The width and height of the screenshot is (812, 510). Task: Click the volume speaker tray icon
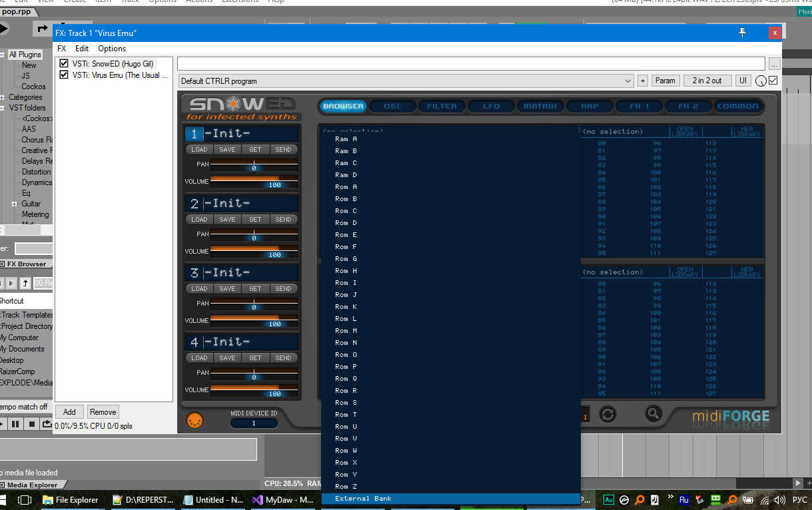point(779,499)
